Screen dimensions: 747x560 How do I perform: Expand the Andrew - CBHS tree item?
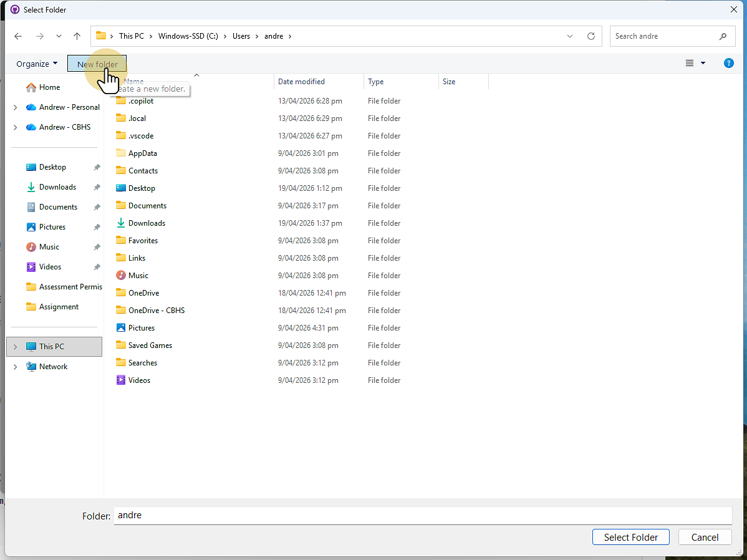[14, 127]
